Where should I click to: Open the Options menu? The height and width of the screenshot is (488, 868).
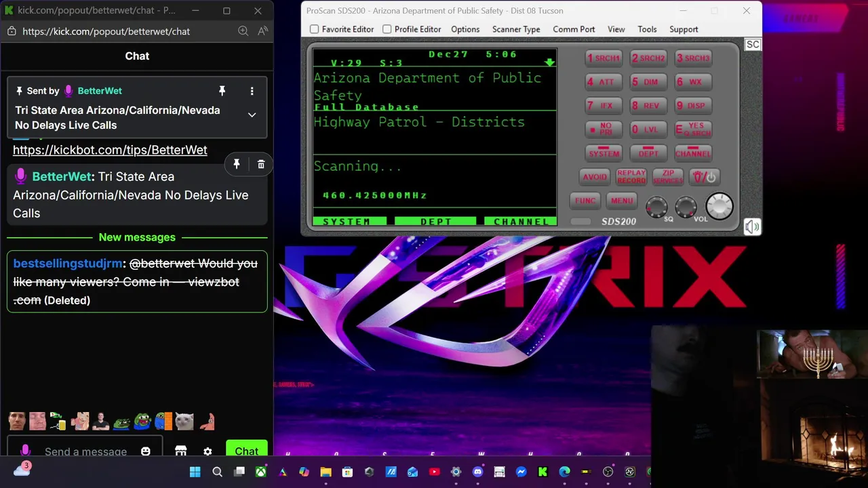click(465, 29)
